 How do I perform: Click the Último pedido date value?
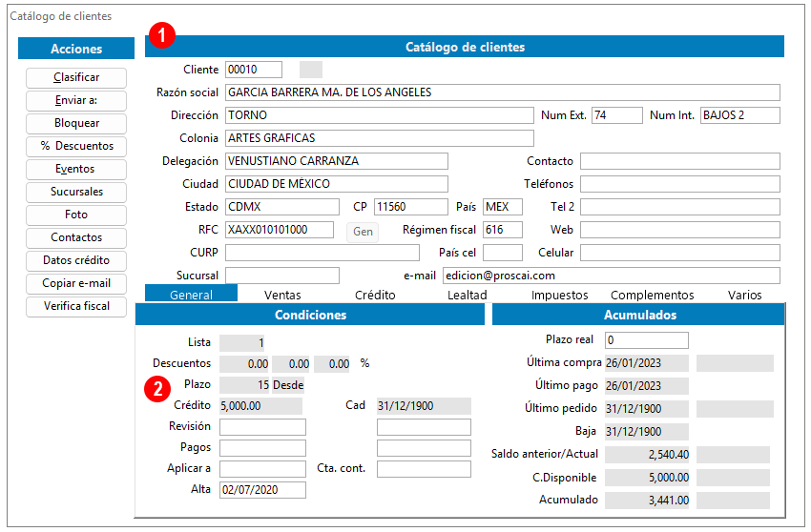tap(647, 408)
